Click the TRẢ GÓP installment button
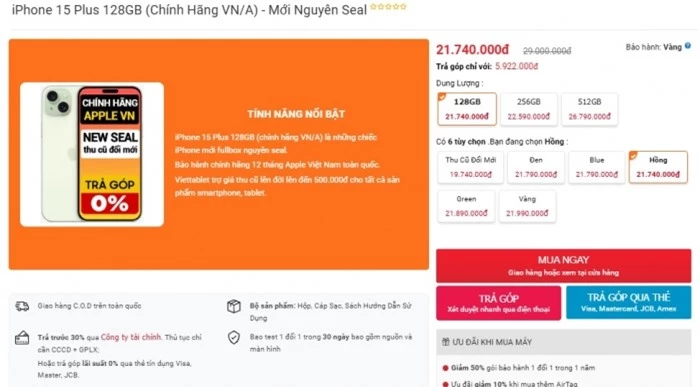Image resolution: width=700 pixels, height=387 pixels. click(498, 303)
